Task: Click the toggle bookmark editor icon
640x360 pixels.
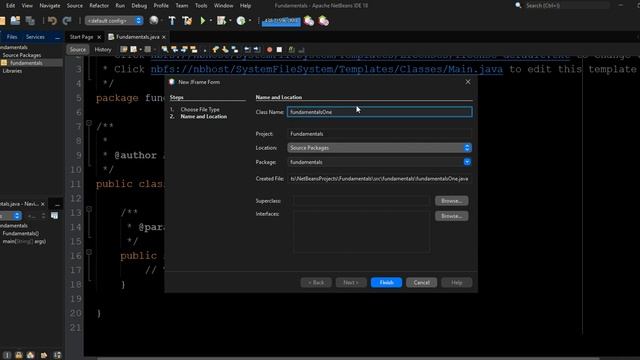Action: (235, 49)
